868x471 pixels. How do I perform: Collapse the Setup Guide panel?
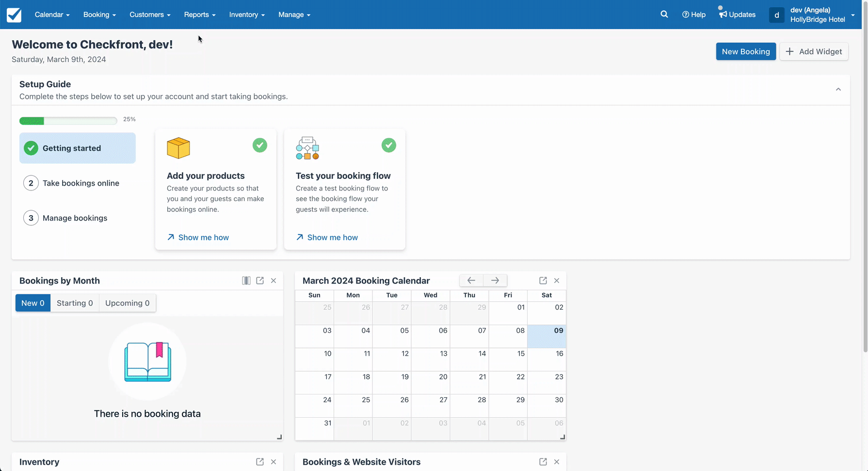click(838, 89)
